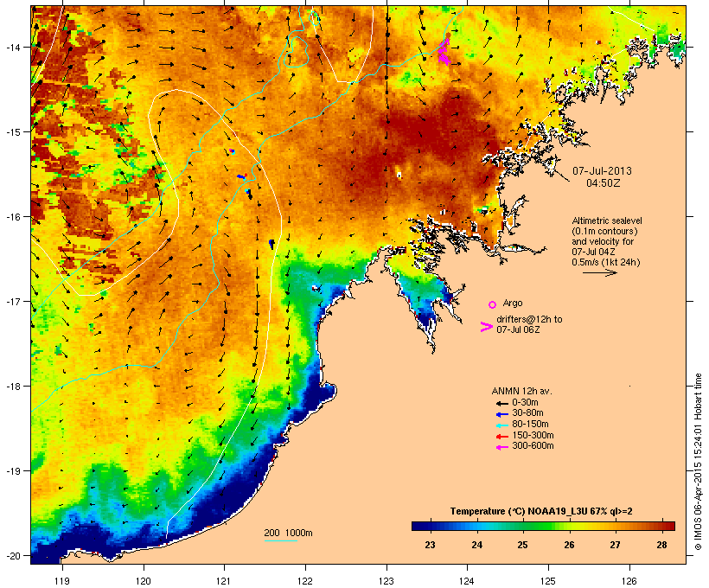Click the cyan 80-150m legend arrow
The height and width of the screenshot is (588, 709).
pyautogui.click(x=501, y=425)
